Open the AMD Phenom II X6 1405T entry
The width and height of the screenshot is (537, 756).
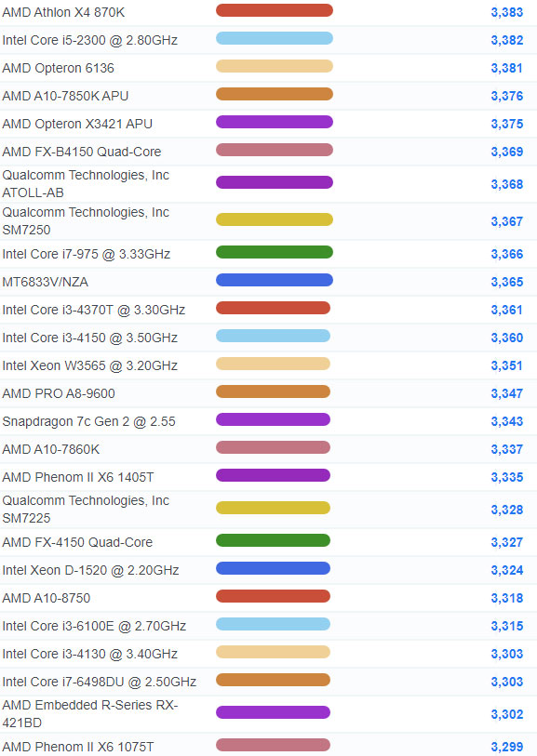tap(77, 477)
